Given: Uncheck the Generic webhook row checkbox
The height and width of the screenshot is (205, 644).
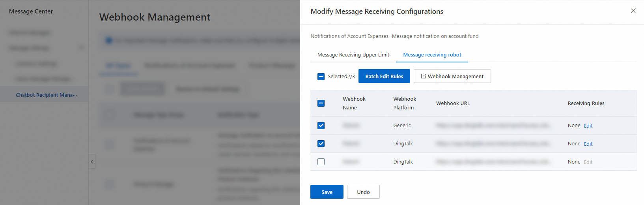Looking at the screenshot, I should pos(321,126).
